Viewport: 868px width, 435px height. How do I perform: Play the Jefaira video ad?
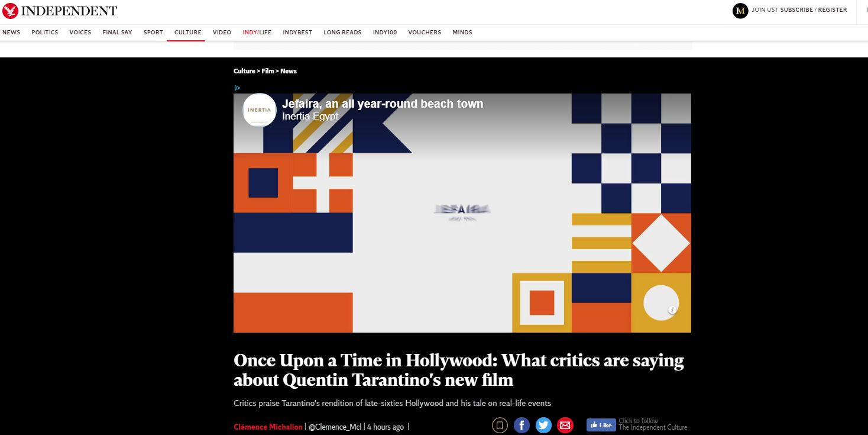coord(462,213)
